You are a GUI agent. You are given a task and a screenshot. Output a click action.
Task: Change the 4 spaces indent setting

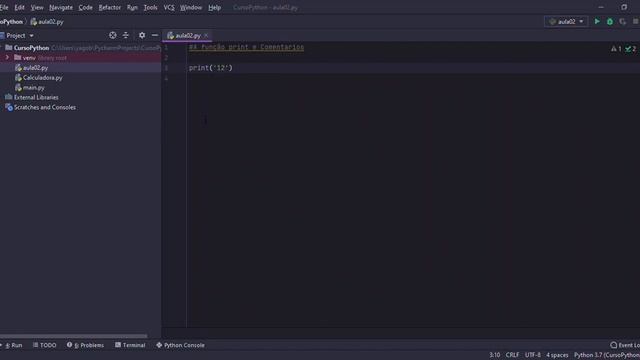tap(557, 355)
